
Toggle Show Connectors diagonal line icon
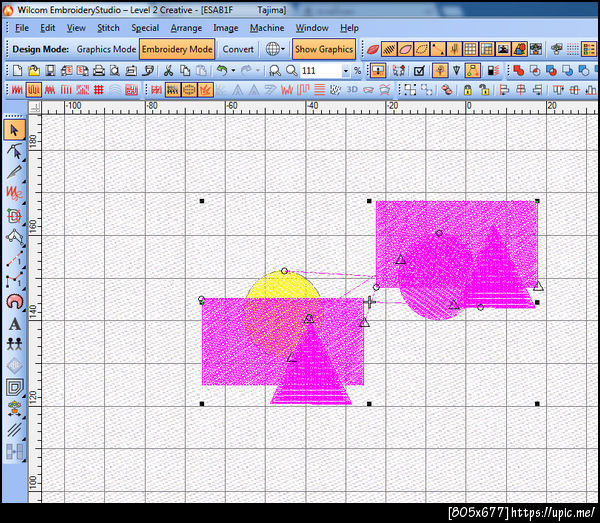pyautogui.click(x=438, y=49)
